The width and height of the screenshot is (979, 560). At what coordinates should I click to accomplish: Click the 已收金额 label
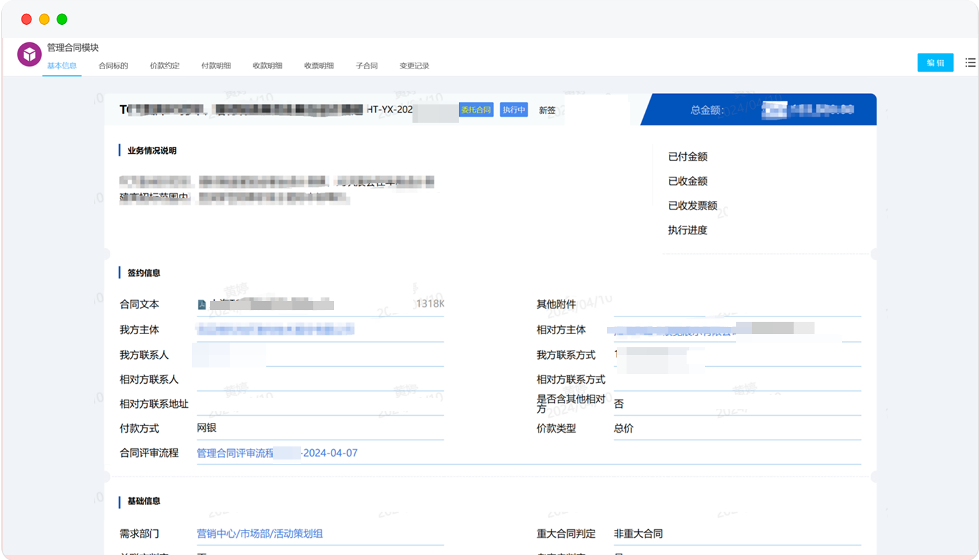688,181
